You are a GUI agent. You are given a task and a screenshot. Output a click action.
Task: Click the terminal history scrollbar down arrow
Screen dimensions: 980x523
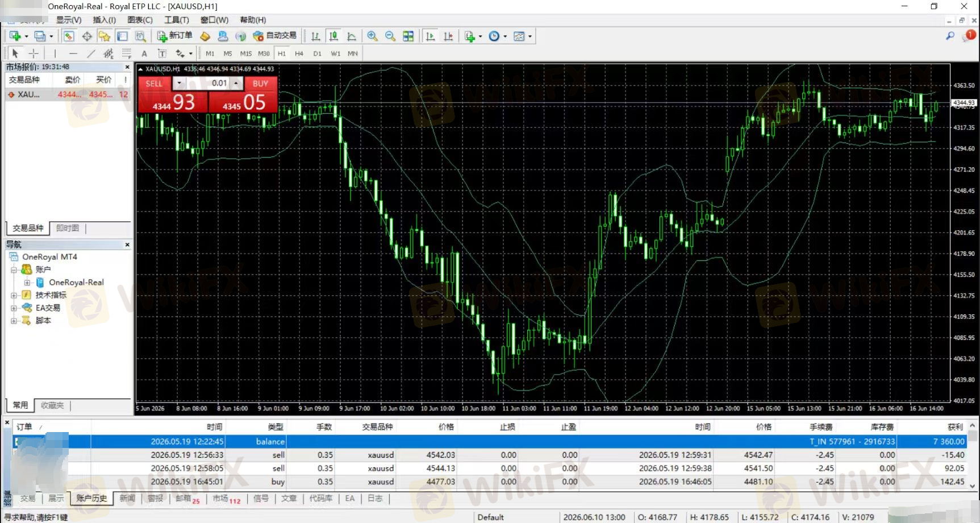972,486
